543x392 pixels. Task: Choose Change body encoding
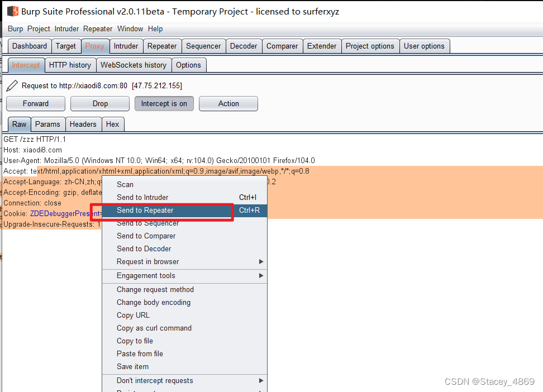[184, 302]
